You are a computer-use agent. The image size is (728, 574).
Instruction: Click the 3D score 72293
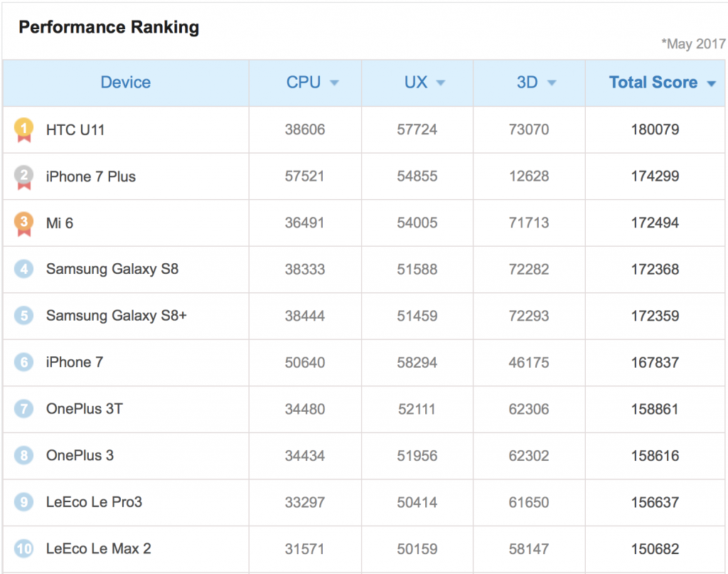pyautogui.click(x=529, y=317)
